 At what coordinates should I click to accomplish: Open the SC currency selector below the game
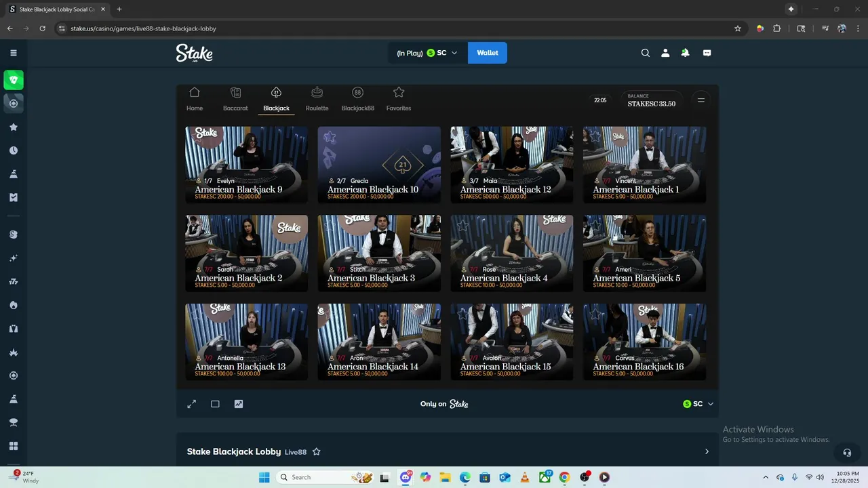[x=698, y=404]
